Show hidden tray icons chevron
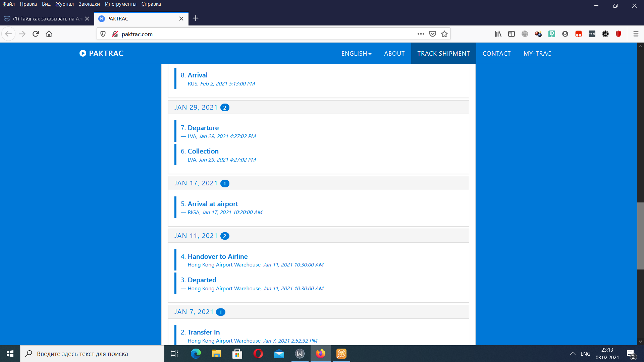Screen dimensions: 644x362 pyautogui.click(x=573, y=354)
